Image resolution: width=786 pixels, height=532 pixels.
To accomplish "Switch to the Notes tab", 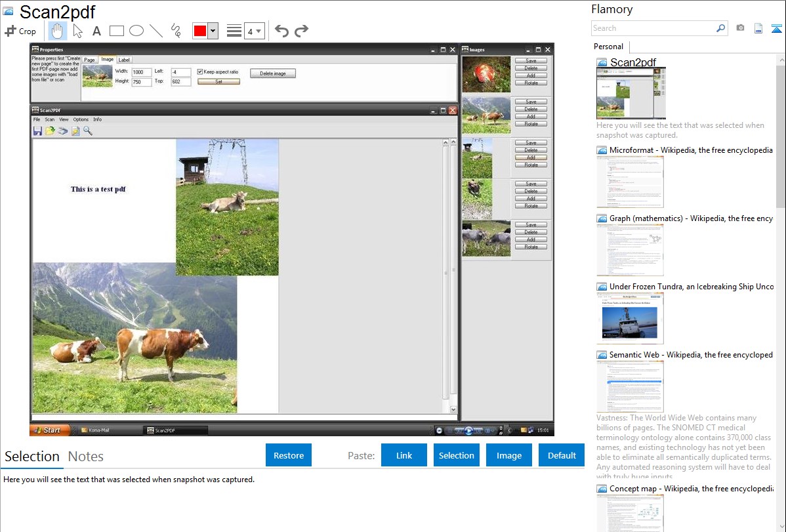I will coord(86,457).
